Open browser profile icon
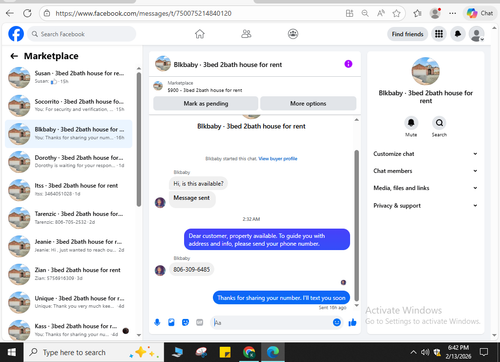Image resolution: width=500 pixels, height=362 pixels. pyautogui.click(x=435, y=13)
